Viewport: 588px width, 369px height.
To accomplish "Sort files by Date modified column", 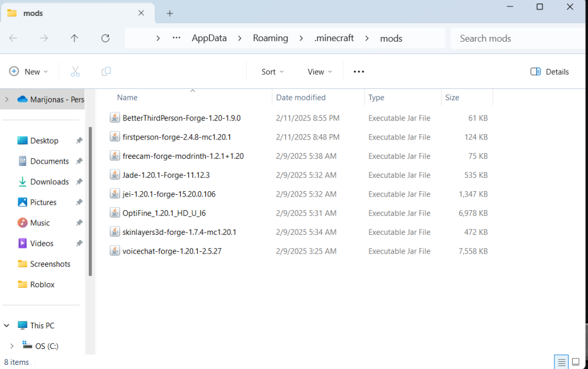I will coord(300,98).
